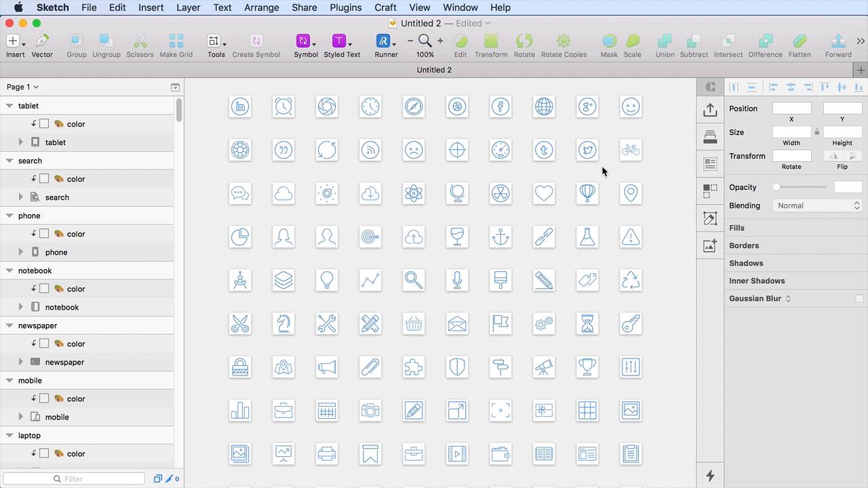The image size is (868, 488).
Task: Select the scissors icon on canvas
Action: [240, 323]
